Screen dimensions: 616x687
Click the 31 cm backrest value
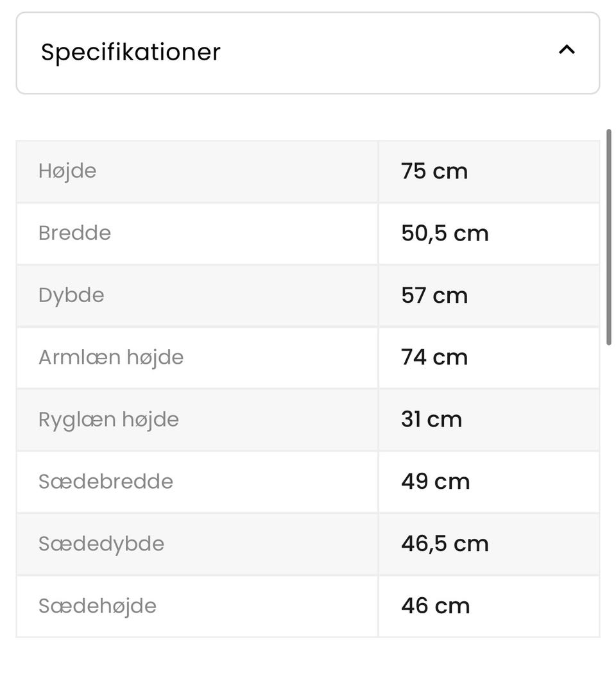[x=431, y=420]
